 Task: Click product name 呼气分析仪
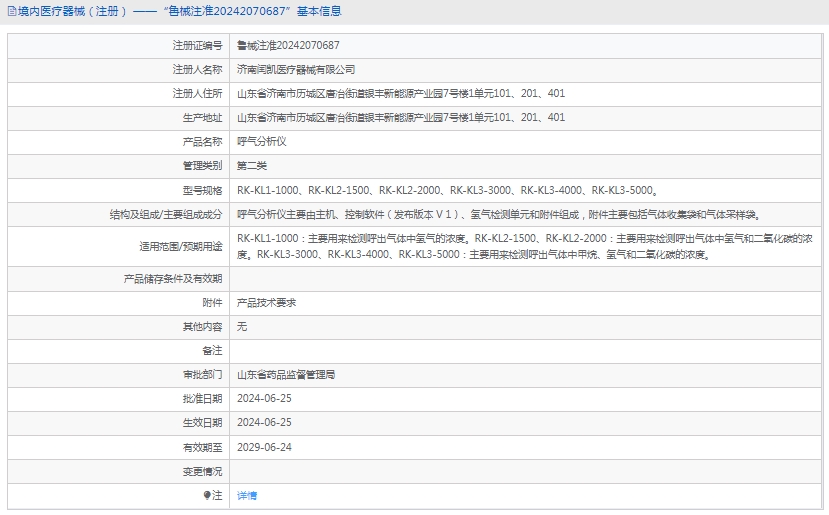262,142
